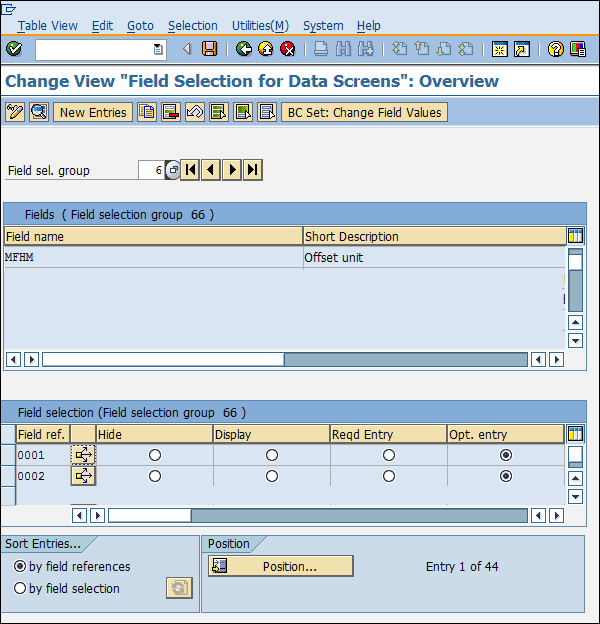Open Help with the question mark icon
Image resolution: width=600 pixels, height=624 pixels.
coord(555,49)
